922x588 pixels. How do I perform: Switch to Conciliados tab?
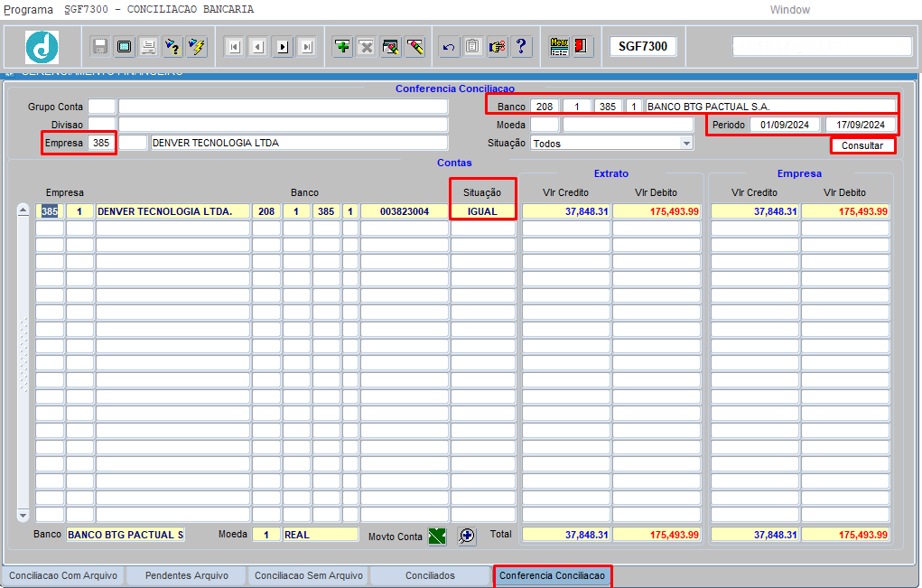pyautogui.click(x=430, y=575)
